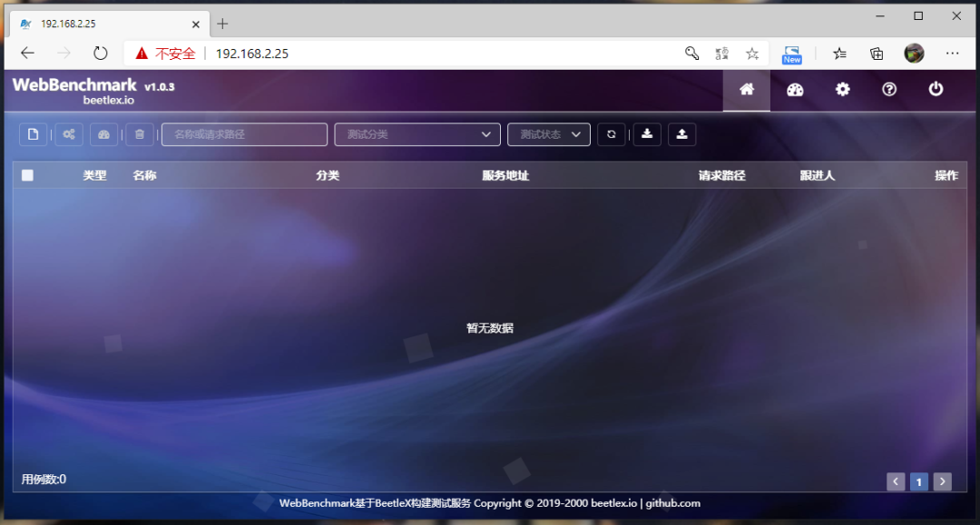The height and width of the screenshot is (525, 980).
Task: Click the WebBenchmark logo title
Action: pyautogui.click(x=74, y=85)
